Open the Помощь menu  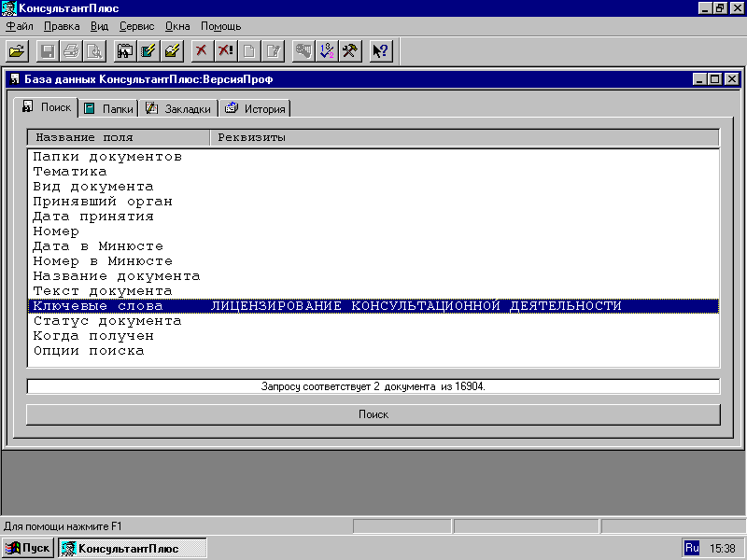pyautogui.click(x=220, y=26)
